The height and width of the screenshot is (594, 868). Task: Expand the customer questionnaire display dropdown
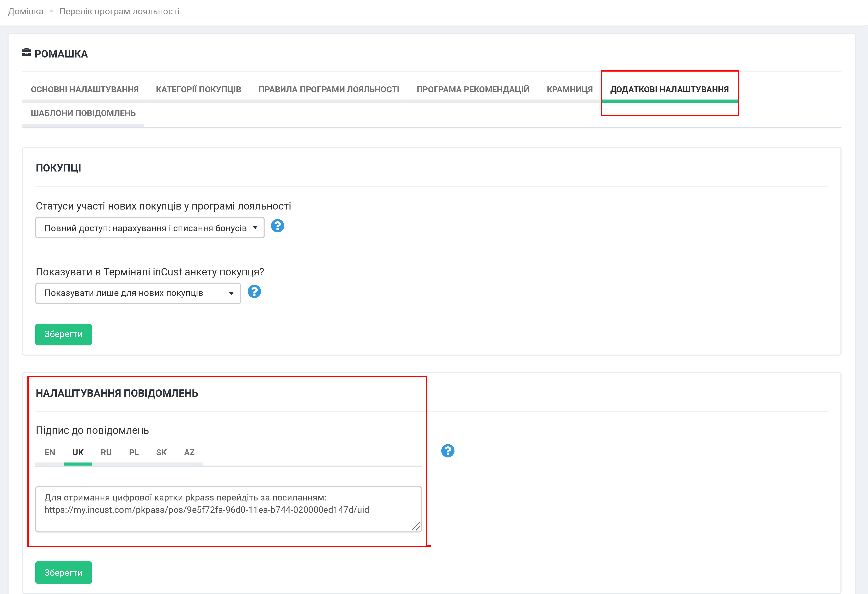coord(138,293)
